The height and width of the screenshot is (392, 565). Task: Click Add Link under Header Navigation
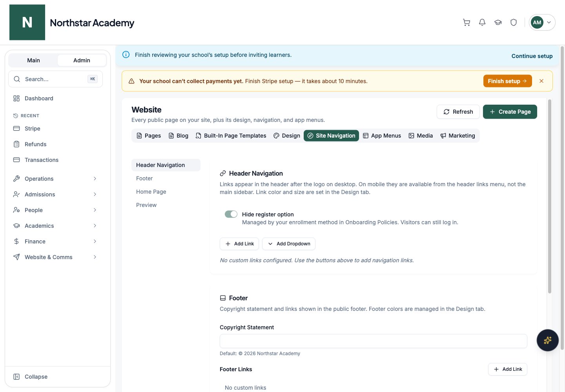[x=239, y=244]
